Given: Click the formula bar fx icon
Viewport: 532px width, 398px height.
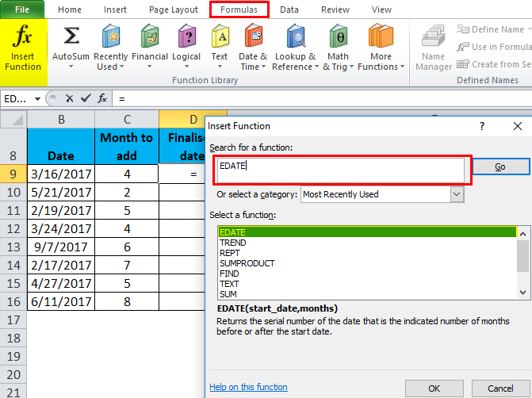Looking at the screenshot, I should coord(102,99).
